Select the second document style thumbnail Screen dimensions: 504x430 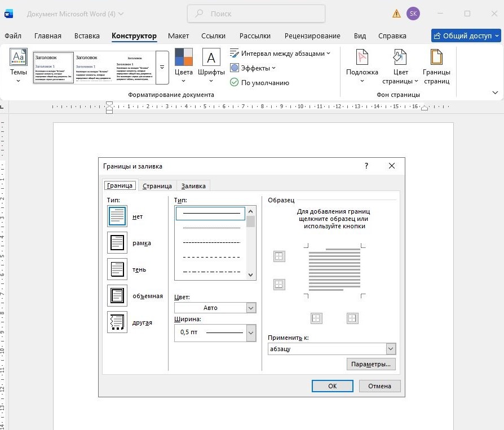pos(94,68)
